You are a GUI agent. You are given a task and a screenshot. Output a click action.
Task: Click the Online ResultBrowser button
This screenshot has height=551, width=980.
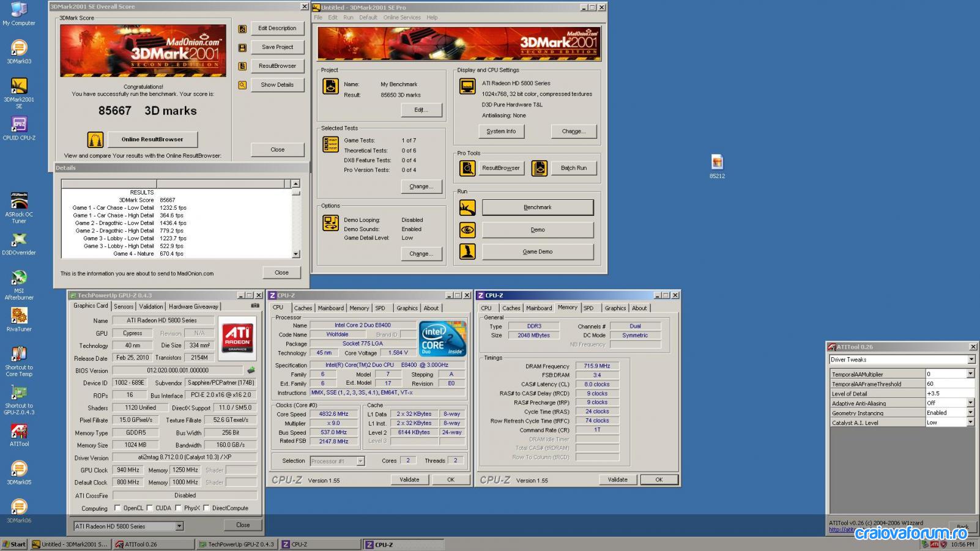152,139
